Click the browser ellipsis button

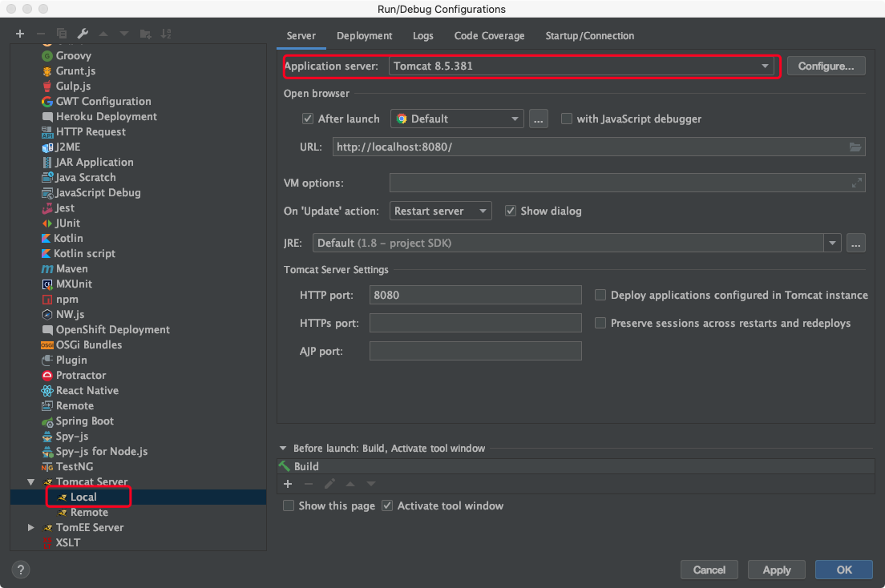(539, 119)
